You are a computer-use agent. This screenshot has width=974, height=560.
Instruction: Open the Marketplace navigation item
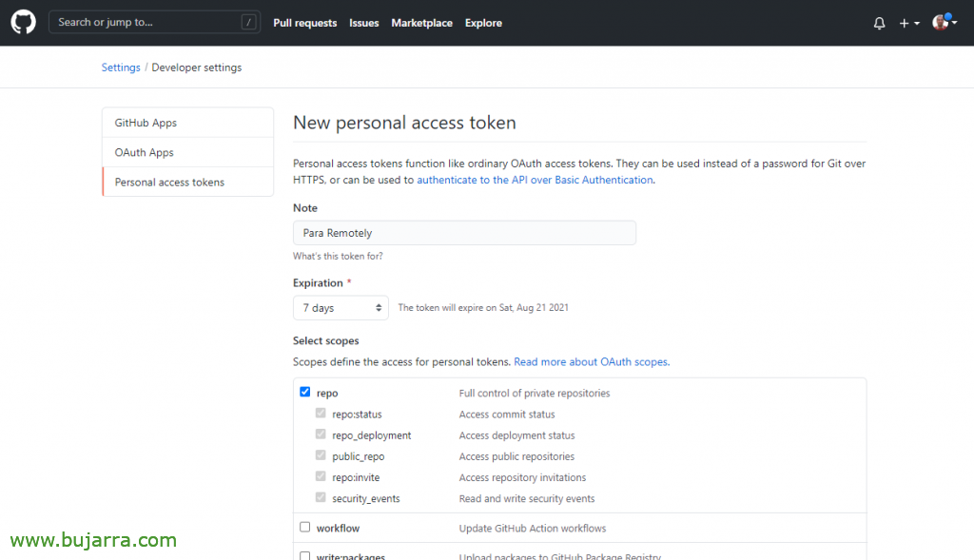[x=421, y=22]
